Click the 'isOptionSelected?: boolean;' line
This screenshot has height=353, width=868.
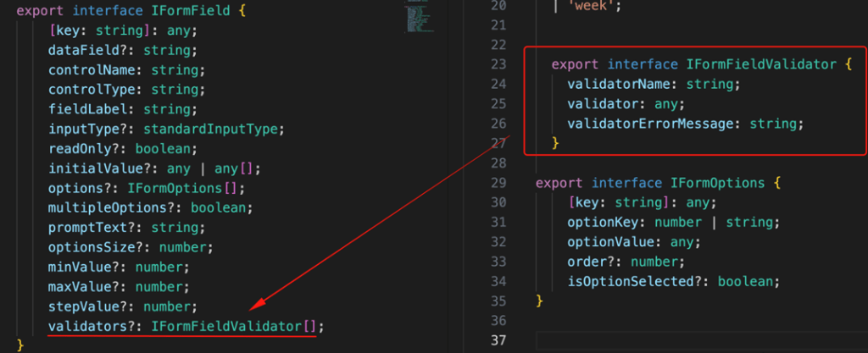tap(674, 282)
